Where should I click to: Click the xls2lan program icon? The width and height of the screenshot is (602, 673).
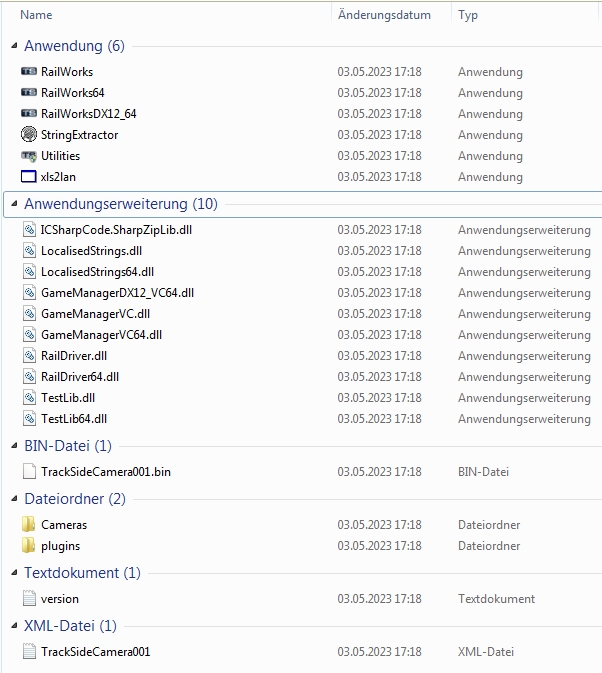[29, 177]
